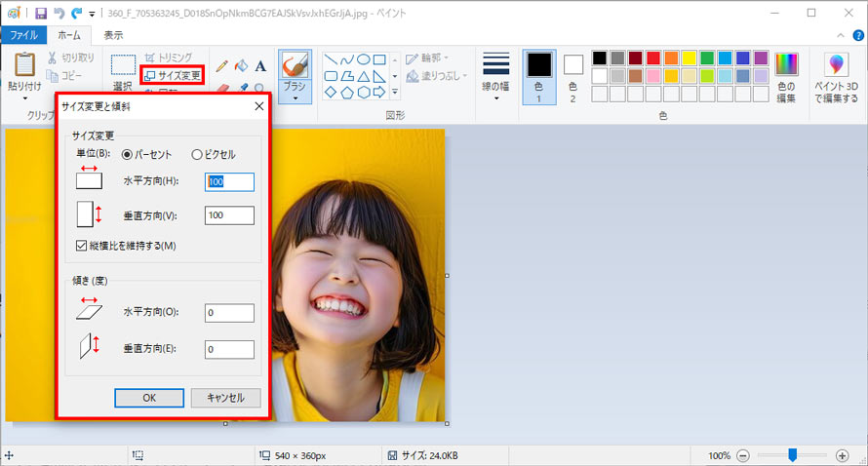Click the Crop (トリミング) icon
The height and width of the screenshot is (466, 868).
click(149, 58)
